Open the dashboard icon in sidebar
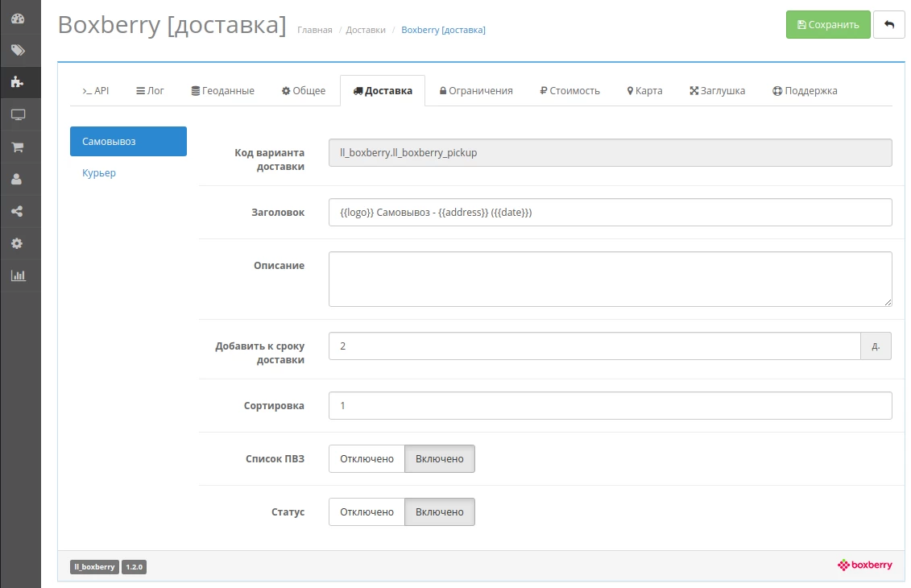Viewport: 911px width, 588px height. coord(18,18)
